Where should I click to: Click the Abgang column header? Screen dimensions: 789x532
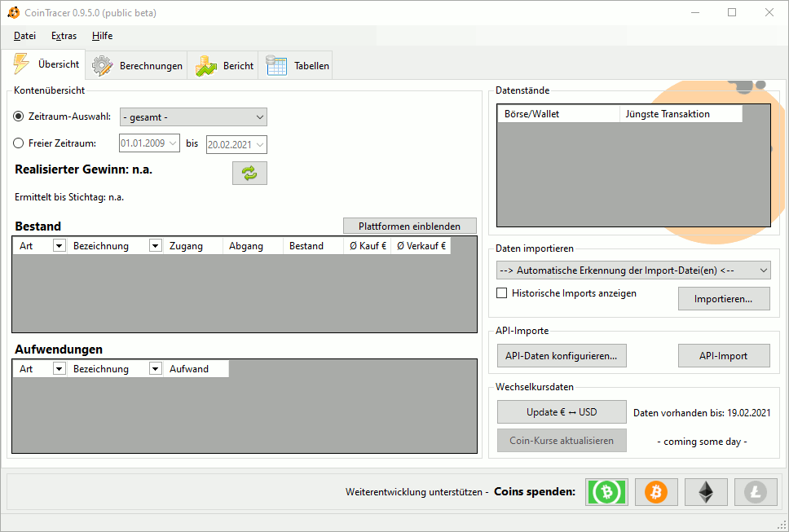tap(253, 246)
